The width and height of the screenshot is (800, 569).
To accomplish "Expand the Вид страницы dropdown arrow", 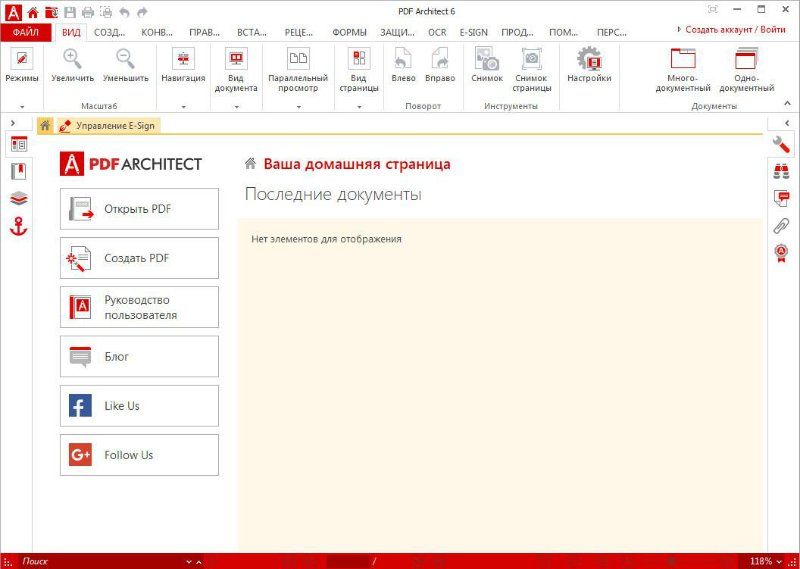I will (x=359, y=107).
